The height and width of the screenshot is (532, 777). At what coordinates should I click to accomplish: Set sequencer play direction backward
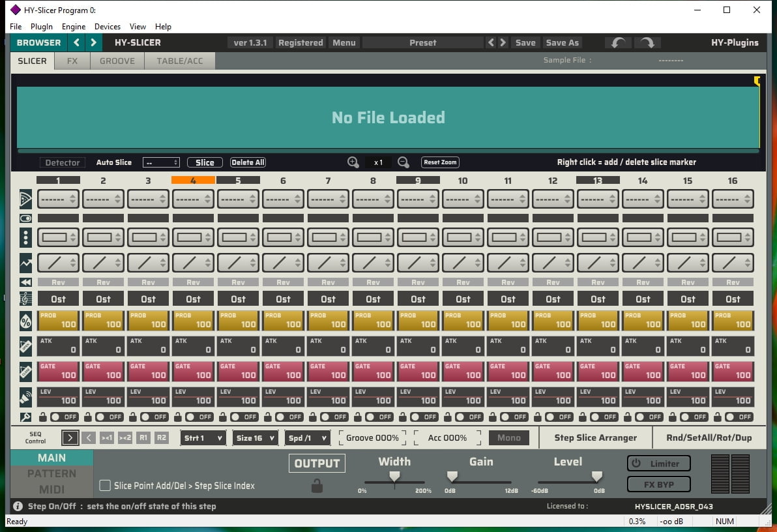coord(89,438)
